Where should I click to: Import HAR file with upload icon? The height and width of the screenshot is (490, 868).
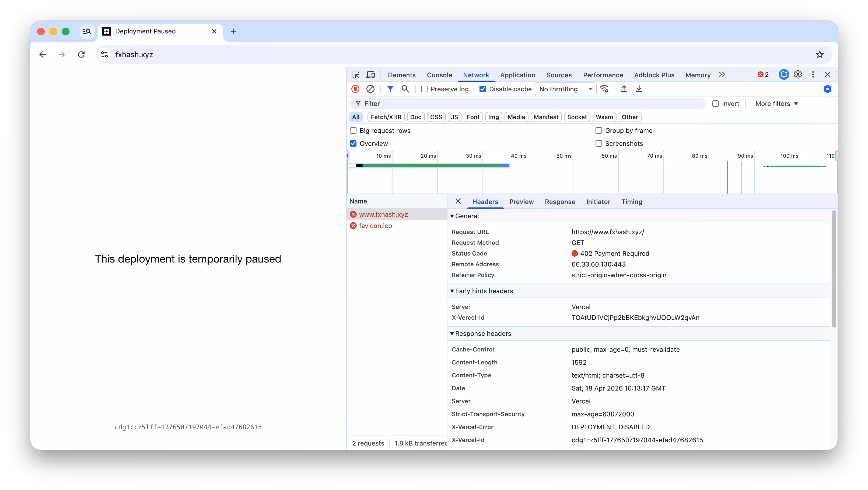pyautogui.click(x=624, y=89)
